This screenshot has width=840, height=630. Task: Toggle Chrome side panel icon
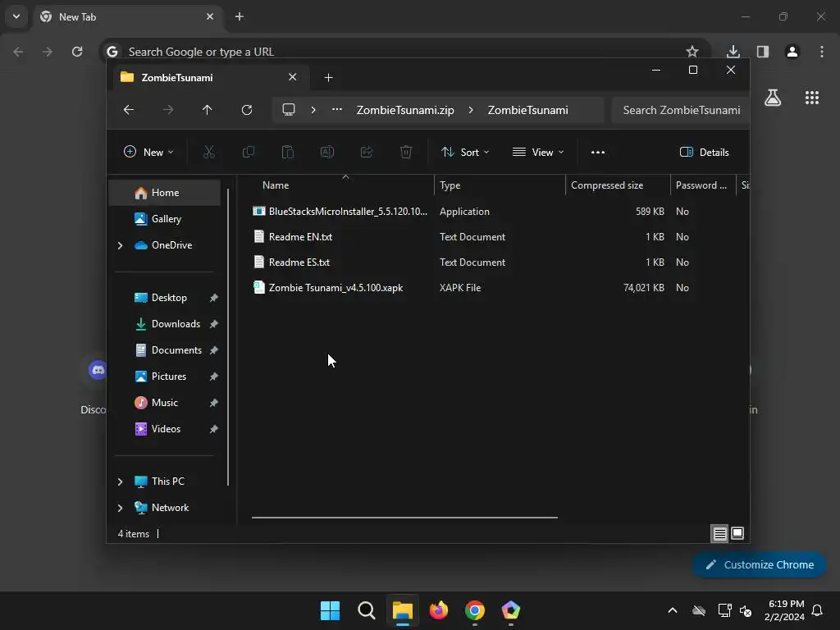coord(763,52)
